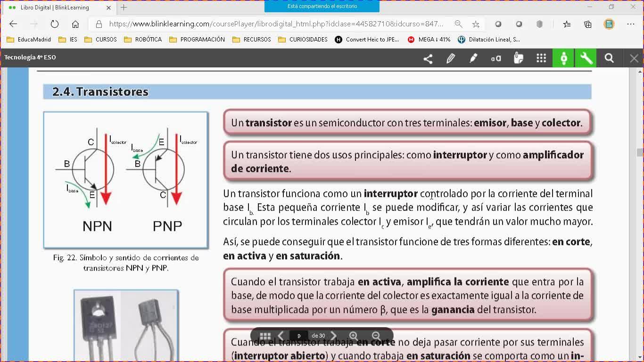Open the IES bookmarks folder
644x362 pixels.
[x=68, y=40]
